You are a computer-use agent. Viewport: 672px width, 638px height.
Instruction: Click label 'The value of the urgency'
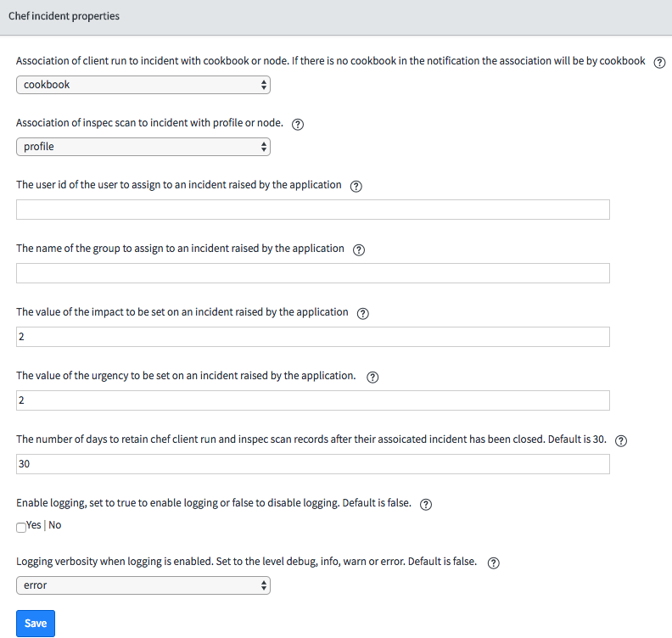72,376
